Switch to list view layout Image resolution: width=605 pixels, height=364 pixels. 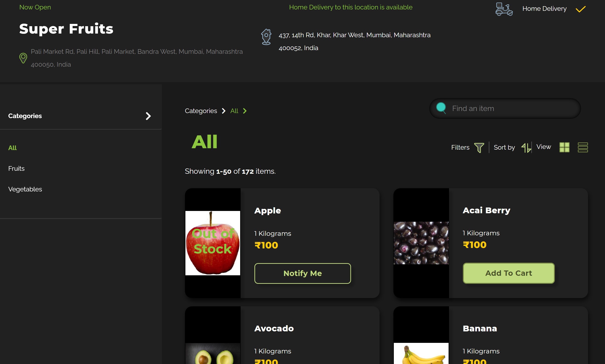(583, 147)
